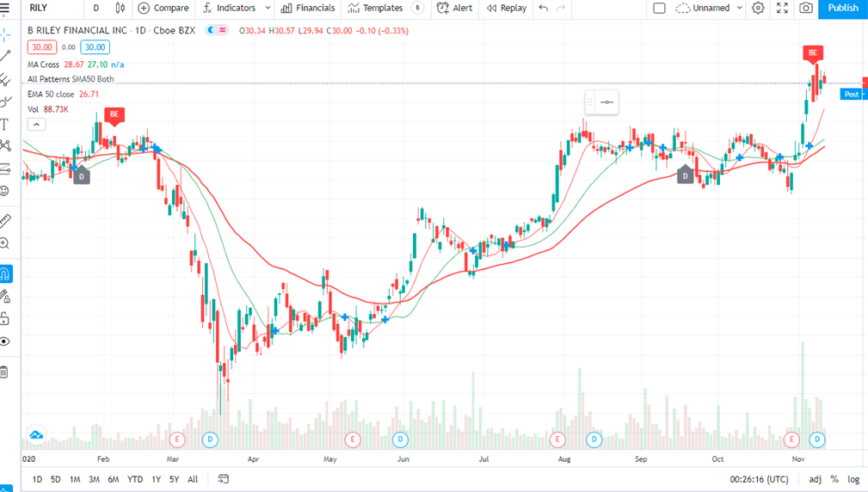Select the 6M time range

pos(114,479)
